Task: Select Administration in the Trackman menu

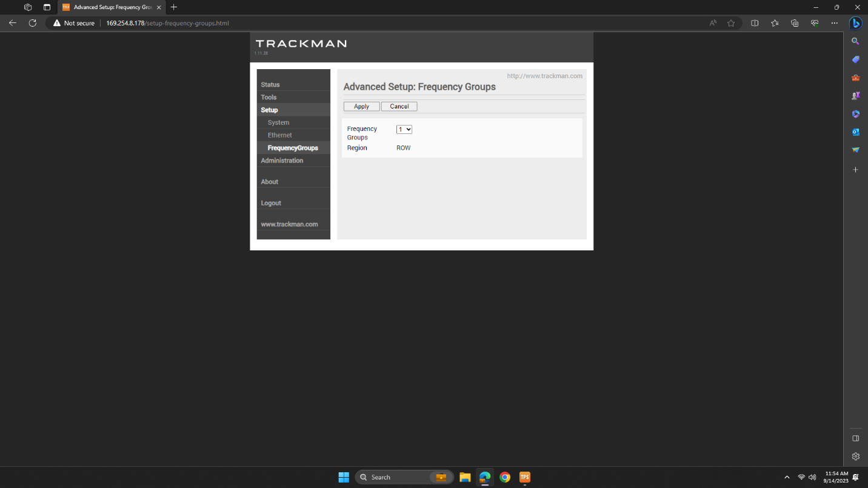Action: click(282, 160)
